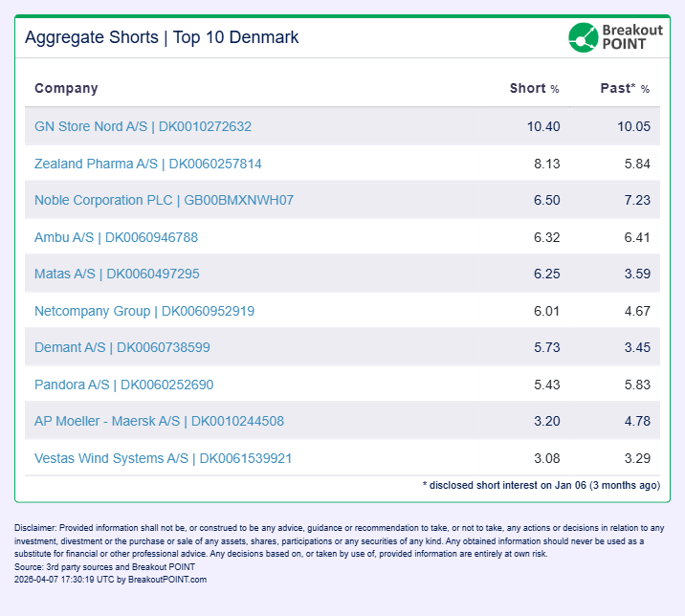The width and height of the screenshot is (685, 616).
Task: Click Zealand Pharma past value 5.84
Action: click(636, 164)
